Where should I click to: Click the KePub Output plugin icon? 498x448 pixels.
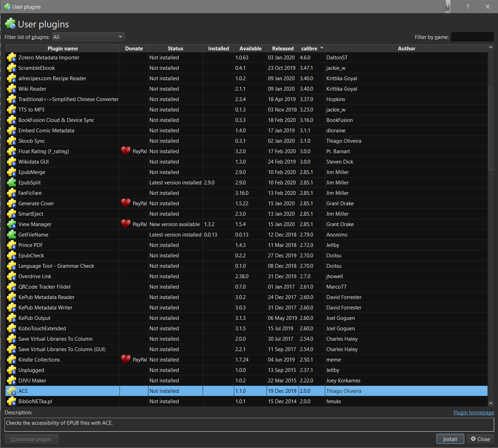coord(11,318)
